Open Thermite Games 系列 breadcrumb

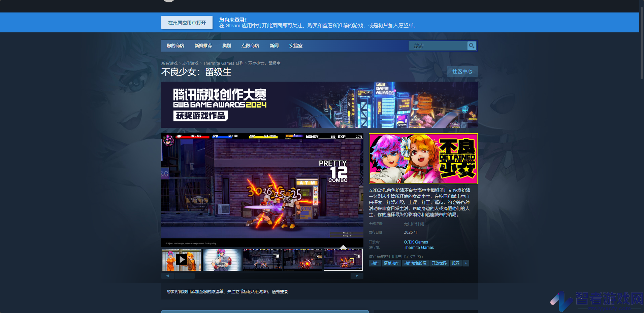point(223,63)
